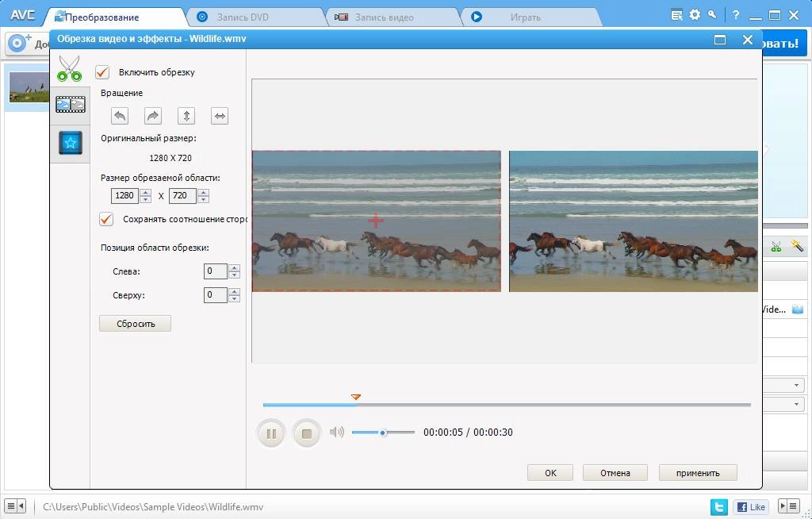Click the crop width field showing 1280
812x519 pixels.
coord(124,195)
